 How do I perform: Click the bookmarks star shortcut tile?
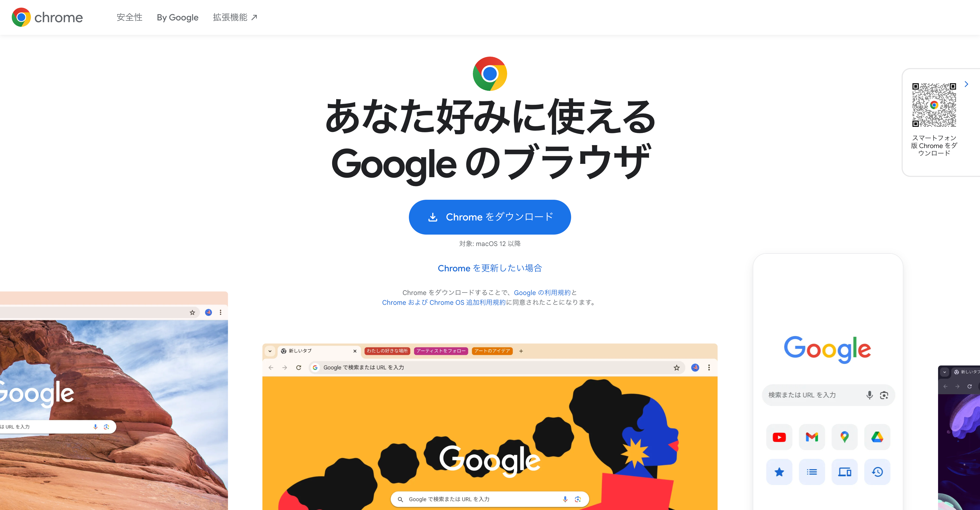click(779, 472)
